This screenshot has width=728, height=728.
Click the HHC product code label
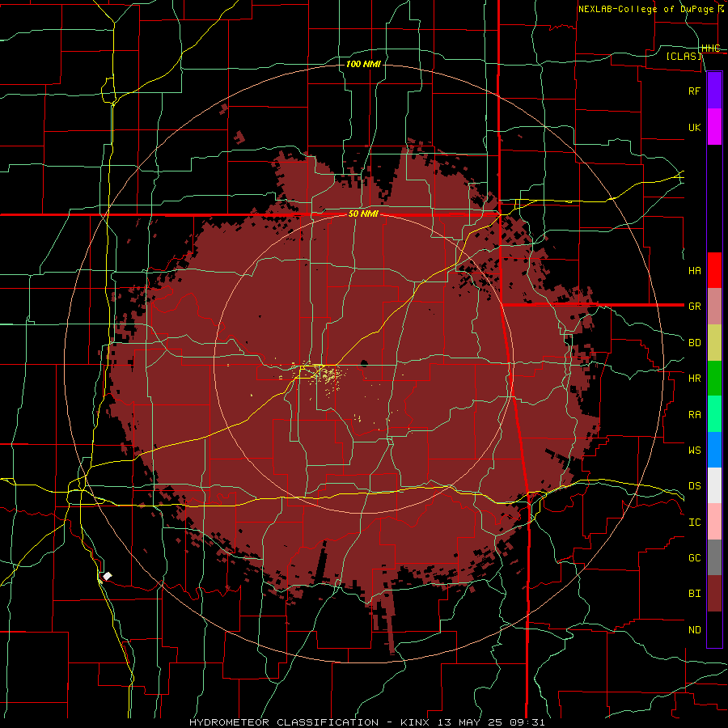click(710, 49)
